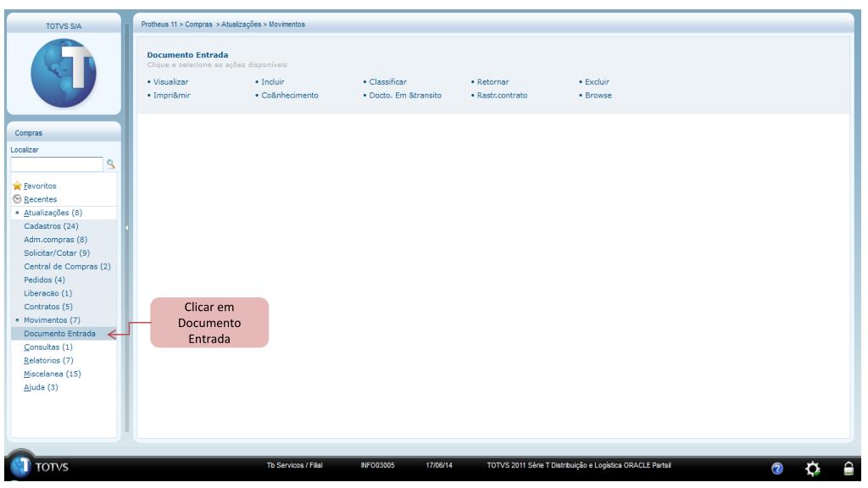Click the Impri&mir action link
Image resolution: width=868 pixels, height=488 pixels.
coord(171,95)
